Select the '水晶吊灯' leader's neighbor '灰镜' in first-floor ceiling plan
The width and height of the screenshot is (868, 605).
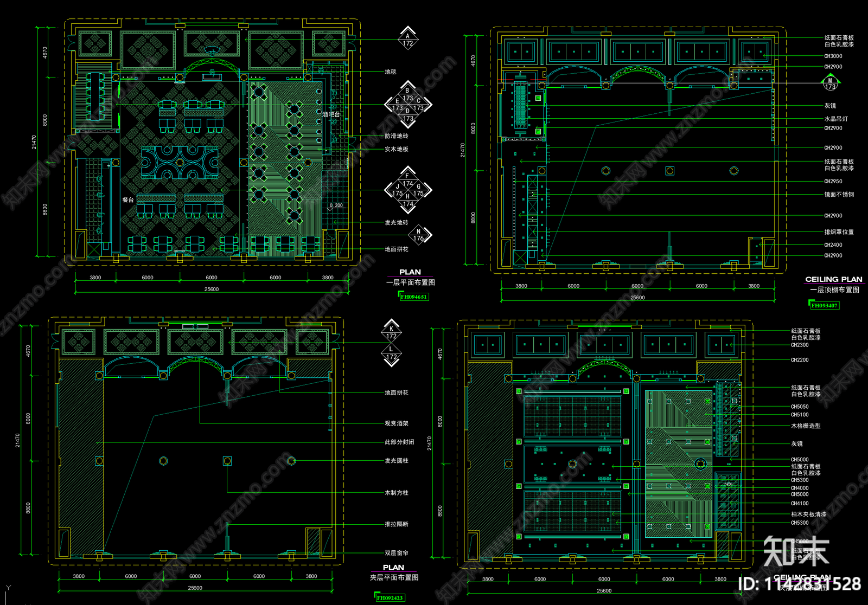[x=830, y=106]
